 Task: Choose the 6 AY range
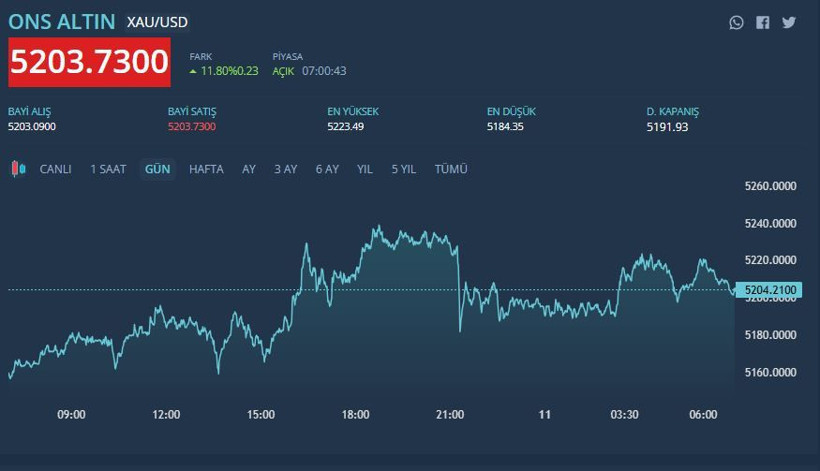pyautogui.click(x=327, y=169)
